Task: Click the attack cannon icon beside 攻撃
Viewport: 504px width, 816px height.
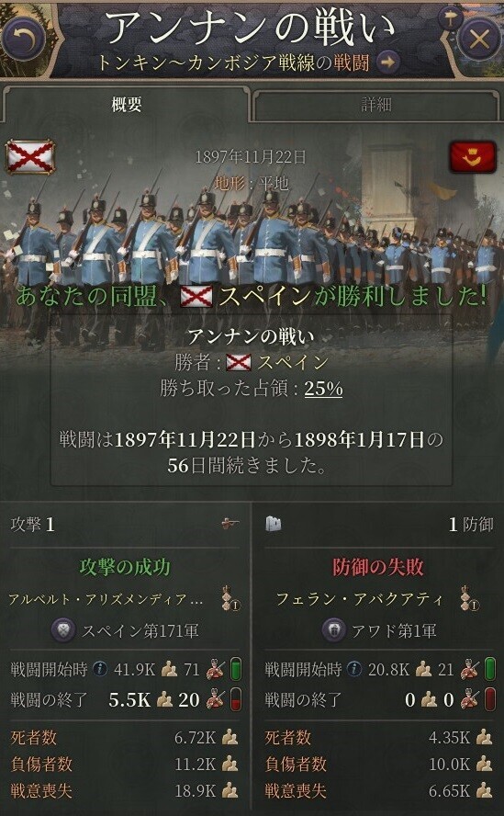Action: click(230, 525)
